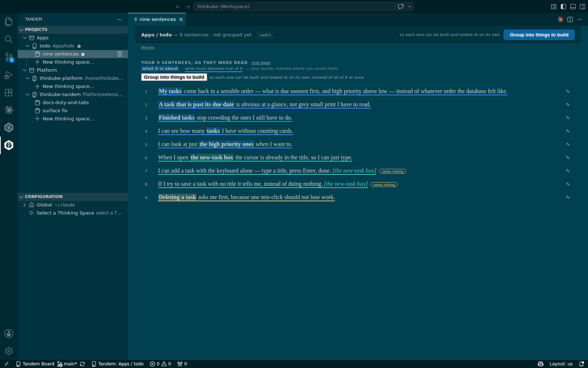
Task: Collapse the Apps project group
Action: [x=25, y=38]
